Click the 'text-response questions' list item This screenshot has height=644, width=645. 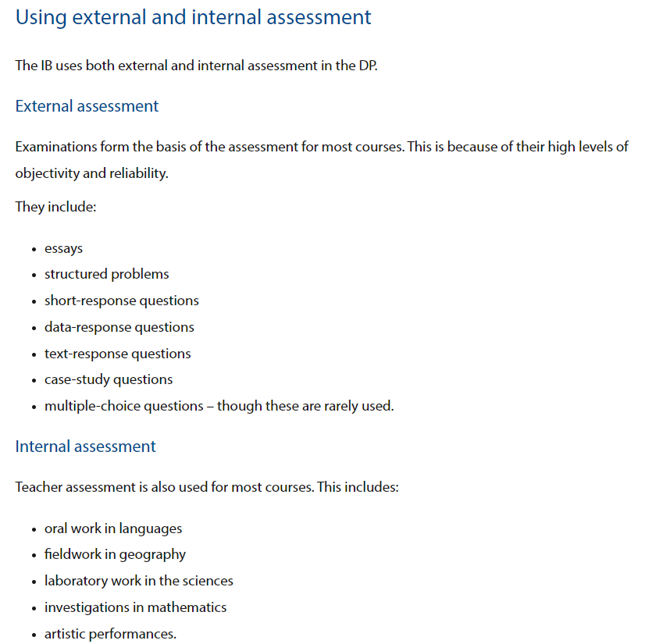(118, 354)
